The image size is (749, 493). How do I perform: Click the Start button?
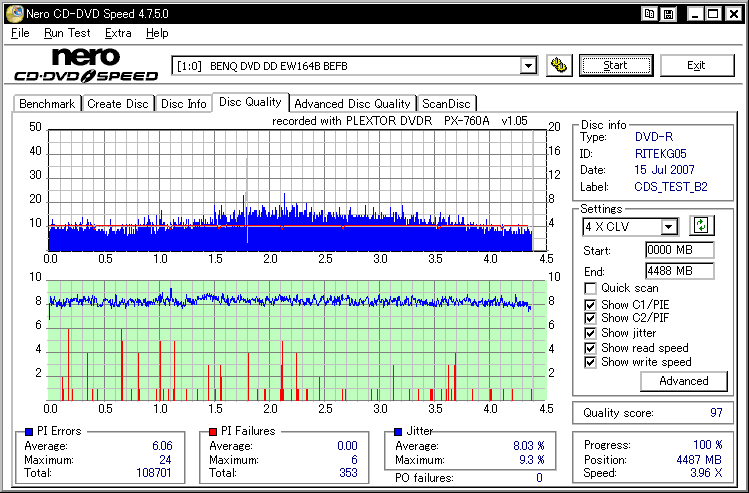click(x=616, y=65)
